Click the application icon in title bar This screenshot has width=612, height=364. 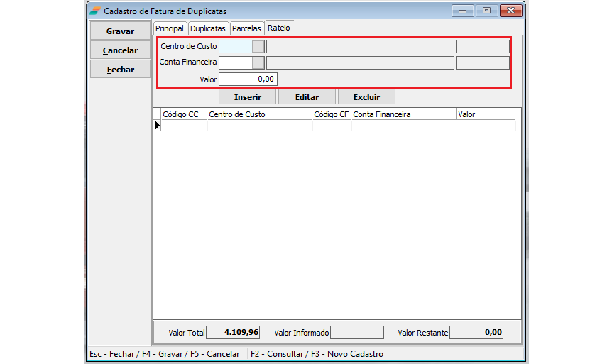pyautogui.click(x=95, y=11)
